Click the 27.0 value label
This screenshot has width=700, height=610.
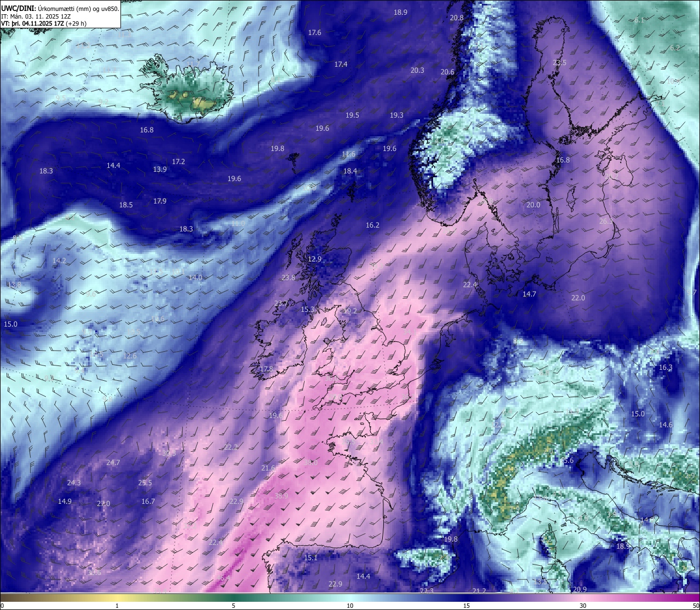coord(103,504)
